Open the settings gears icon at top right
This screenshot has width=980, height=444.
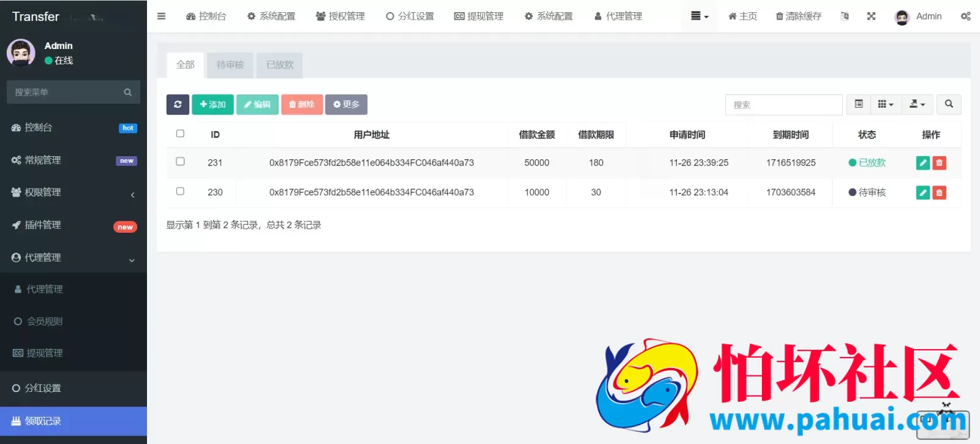(965, 17)
